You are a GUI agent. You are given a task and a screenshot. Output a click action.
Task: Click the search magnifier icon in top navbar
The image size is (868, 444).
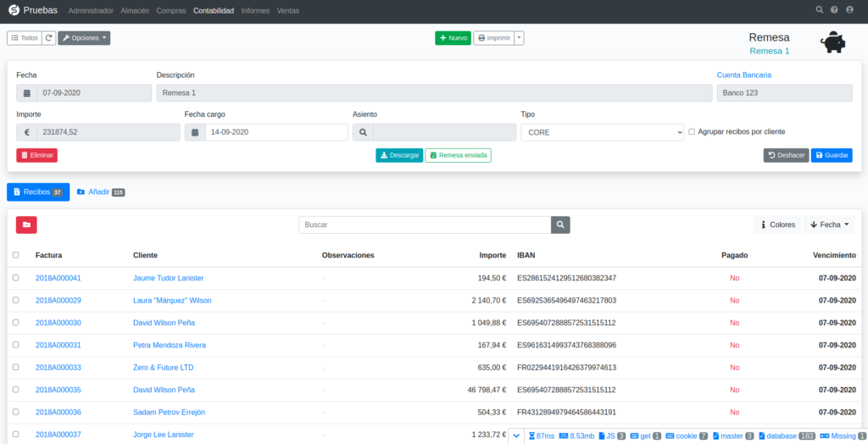[819, 10]
